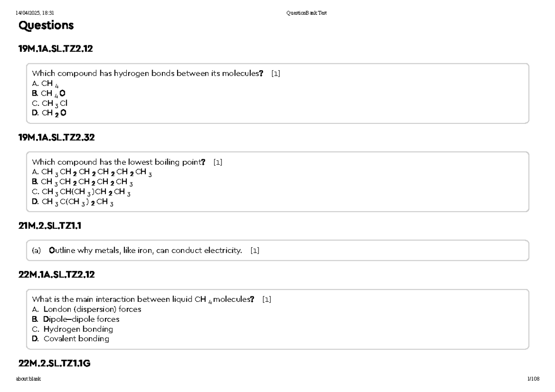Choose option C. CH3Cl
The image size is (555, 392).
point(49,104)
